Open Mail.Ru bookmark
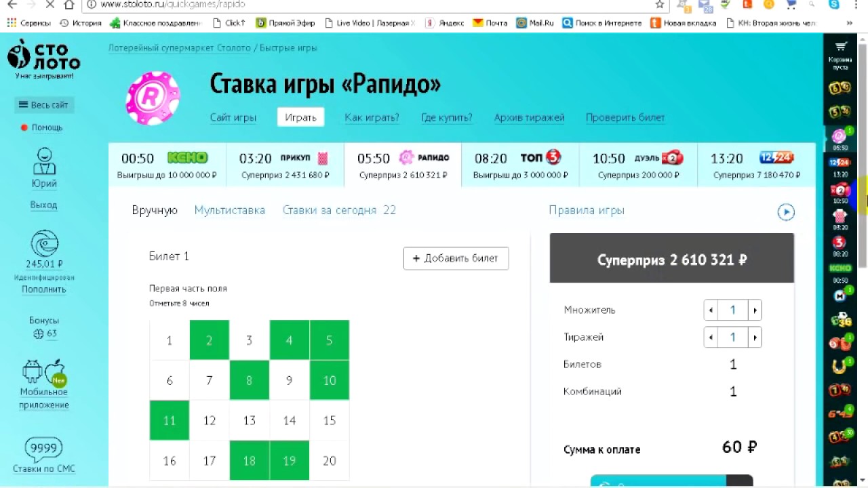This screenshot has width=868, height=488. pos(535,23)
